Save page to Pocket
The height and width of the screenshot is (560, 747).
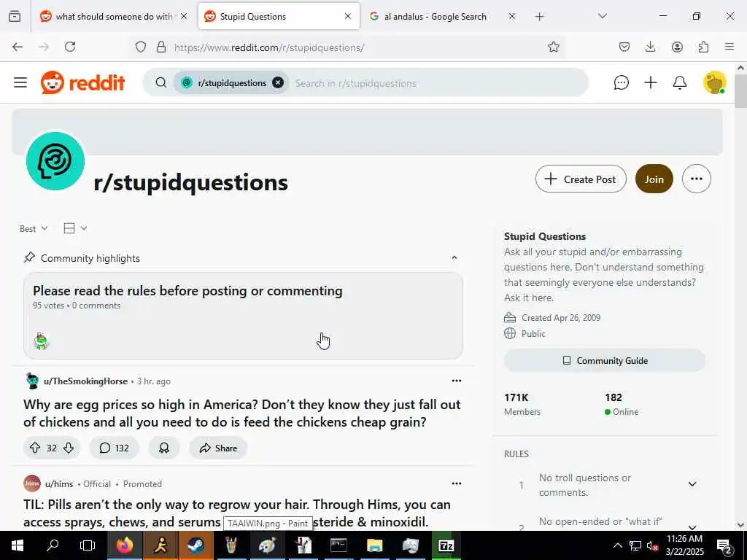click(624, 47)
